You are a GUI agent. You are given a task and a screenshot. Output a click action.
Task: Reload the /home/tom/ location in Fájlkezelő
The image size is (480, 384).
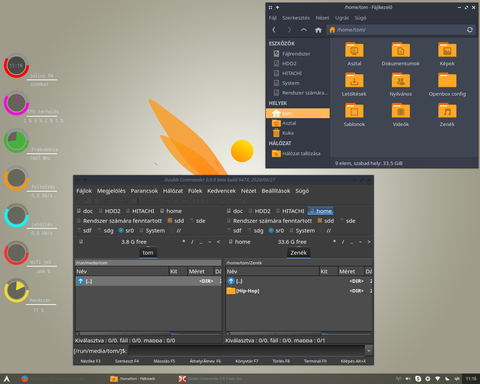click(x=470, y=30)
